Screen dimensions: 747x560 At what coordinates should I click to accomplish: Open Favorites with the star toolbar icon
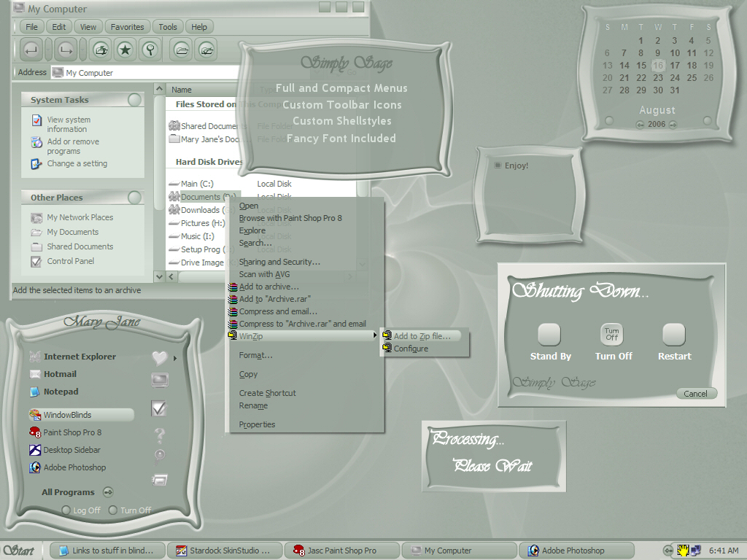click(x=125, y=50)
